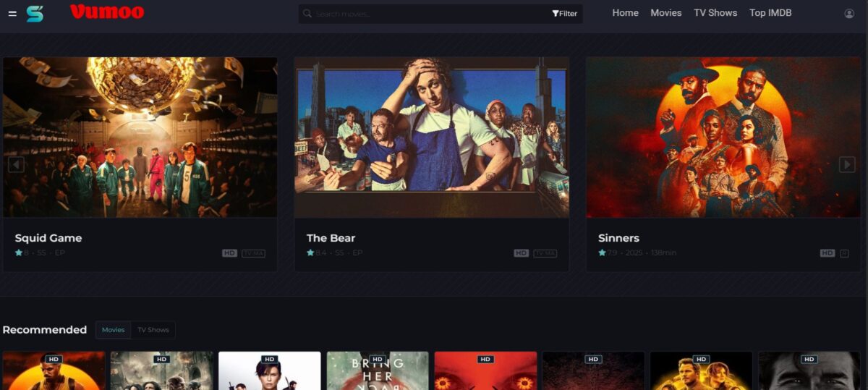Click The Bear title
Screen dimensions: 868x390
coord(331,238)
